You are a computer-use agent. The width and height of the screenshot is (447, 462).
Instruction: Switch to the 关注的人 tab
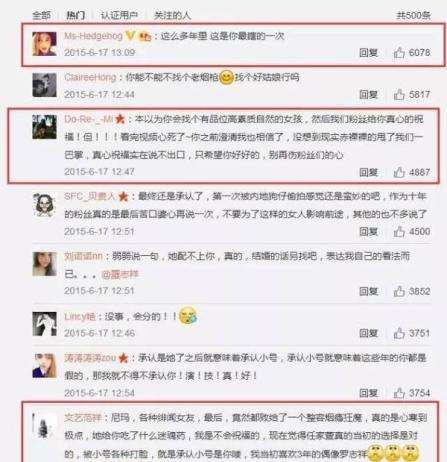tap(172, 15)
